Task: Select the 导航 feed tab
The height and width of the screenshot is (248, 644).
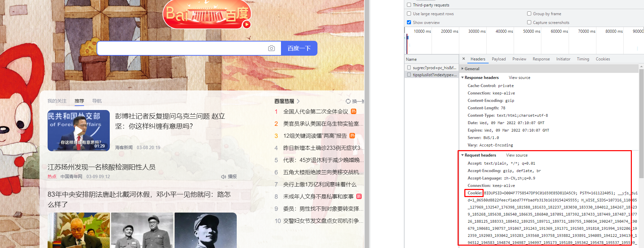Action: (x=97, y=101)
